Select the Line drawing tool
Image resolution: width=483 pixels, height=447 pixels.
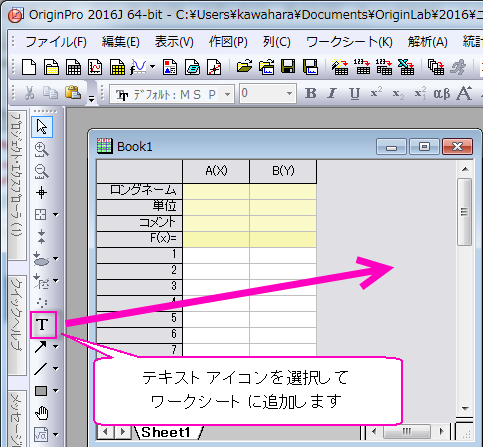41,369
